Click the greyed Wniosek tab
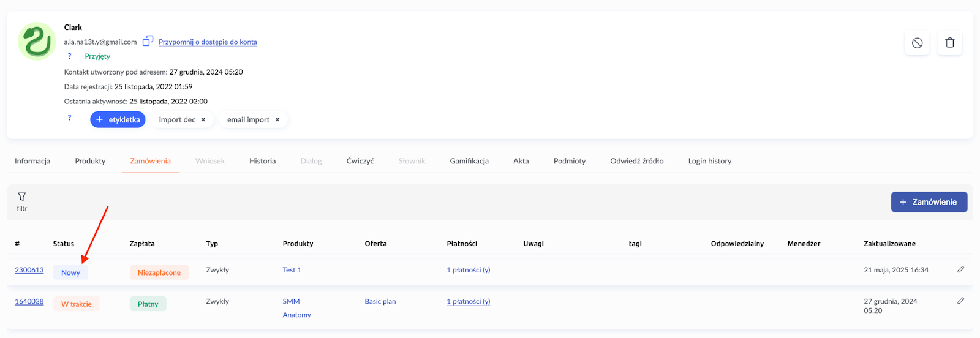Screen dimensions: 980x338 (210, 161)
